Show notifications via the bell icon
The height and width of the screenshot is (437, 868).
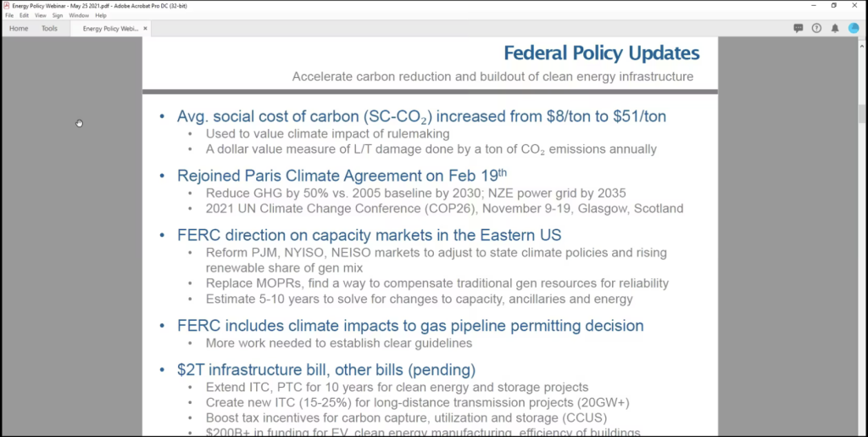click(x=835, y=28)
